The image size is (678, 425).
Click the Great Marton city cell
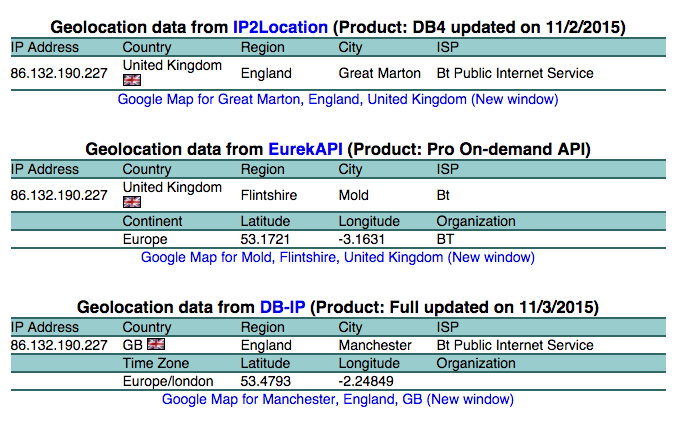tap(379, 73)
